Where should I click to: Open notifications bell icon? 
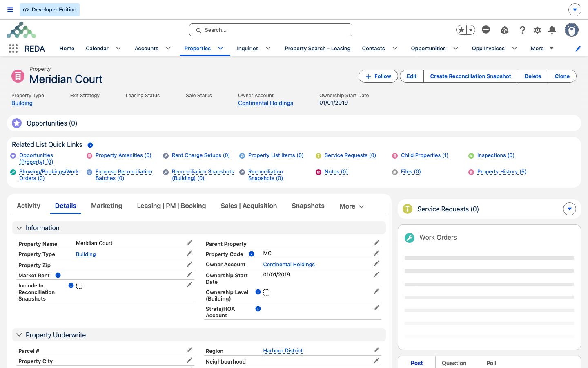pos(552,30)
